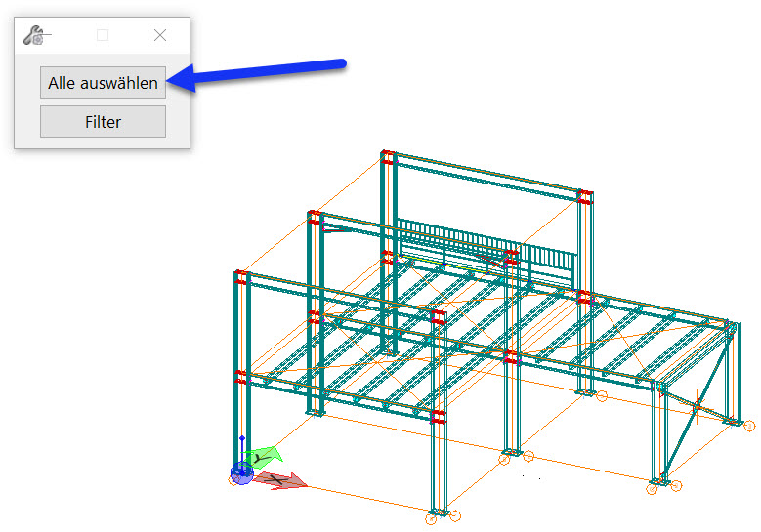Close the small selection dialog
Image resolution: width=761 pixels, height=532 pixels.
160,35
